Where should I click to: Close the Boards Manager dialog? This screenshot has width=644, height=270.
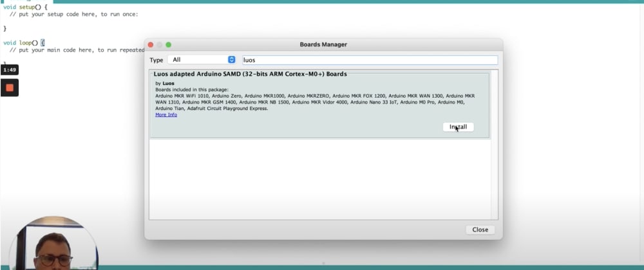pos(480,230)
